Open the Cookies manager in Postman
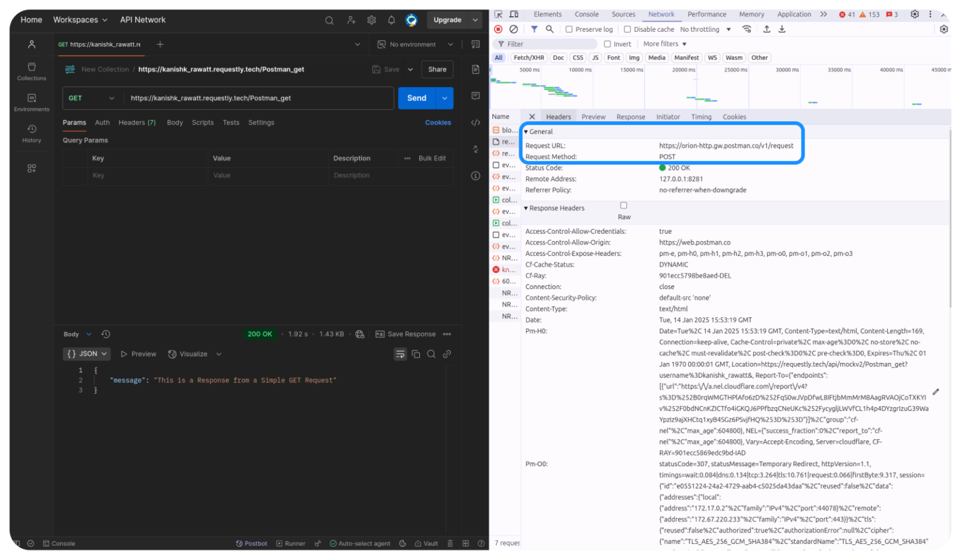 pyautogui.click(x=437, y=122)
